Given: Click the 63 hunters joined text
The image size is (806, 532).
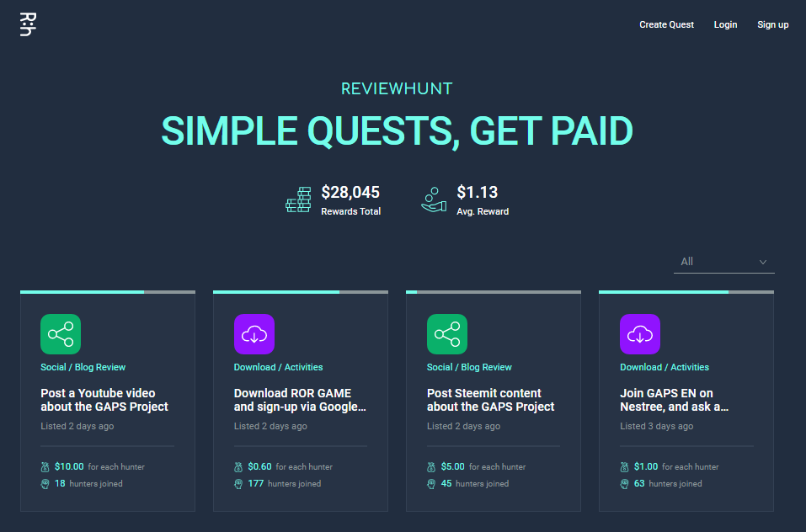Looking at the screenshot, I should (668, 484).
